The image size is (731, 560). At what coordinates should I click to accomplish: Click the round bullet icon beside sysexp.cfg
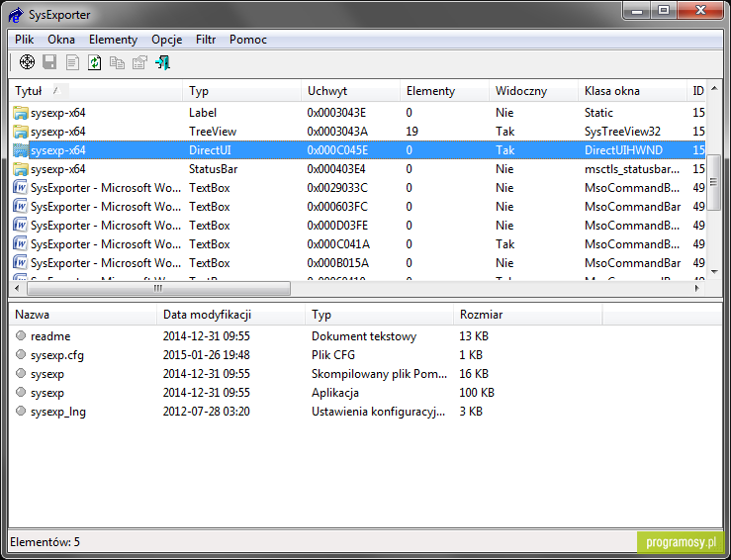tap(21, 354)
